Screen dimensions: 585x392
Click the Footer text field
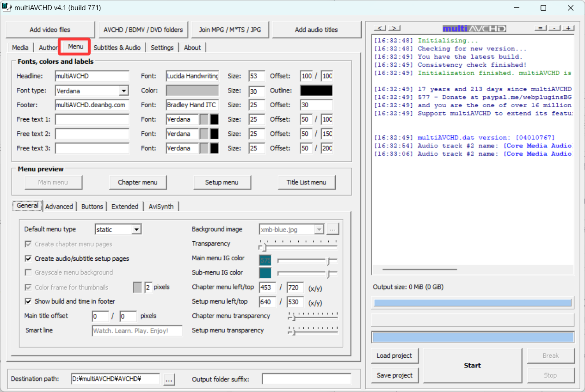(x=92, y=105)
